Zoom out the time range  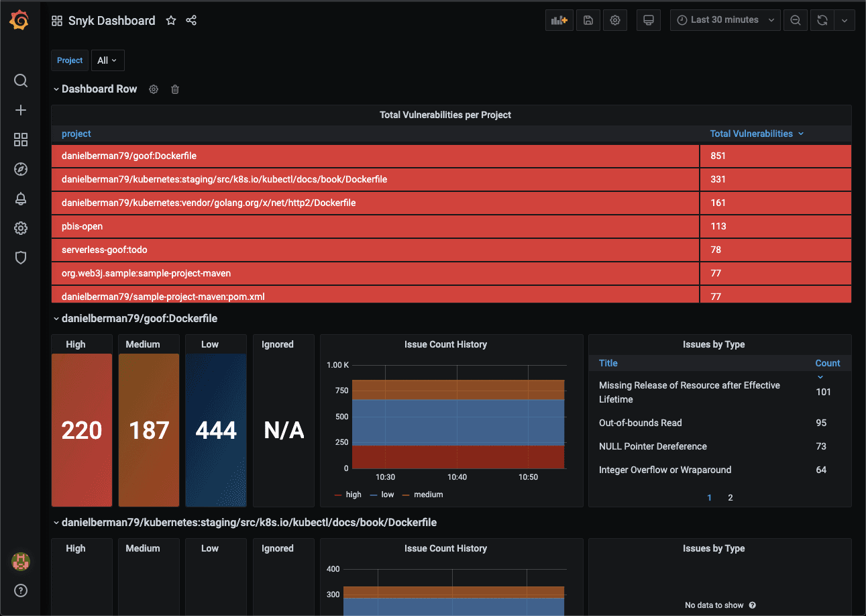tap(796, 20)
